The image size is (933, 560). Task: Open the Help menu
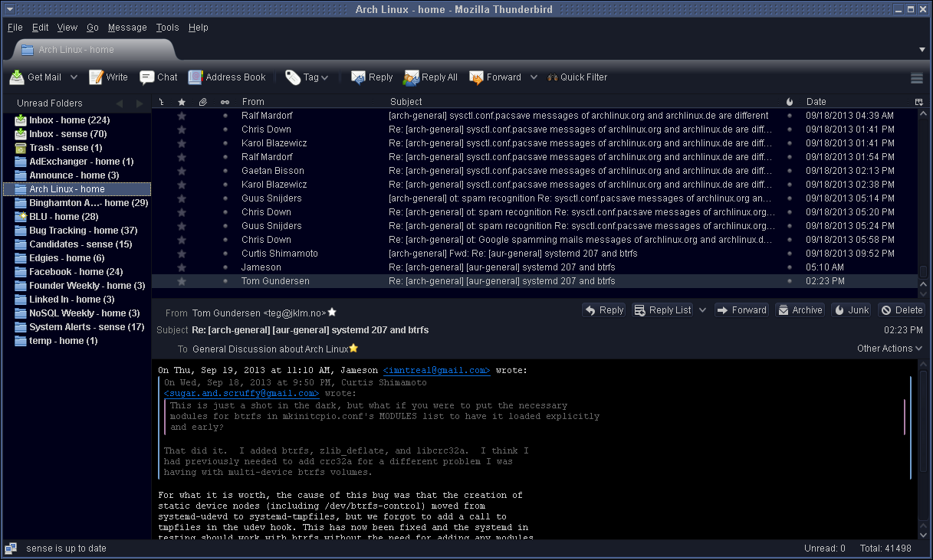[199, 28]
